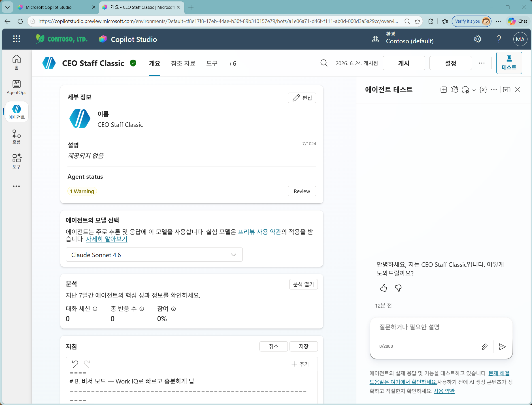532x405 pixels.
Task: Cancel instruction edits with 취소
Action: (273, 346)
